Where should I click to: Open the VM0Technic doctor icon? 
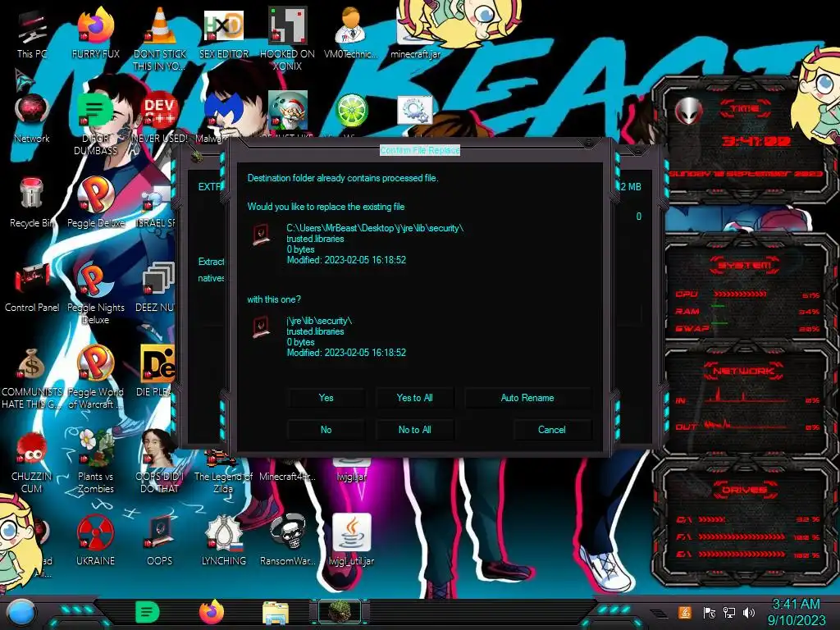pyautogui.click(x=351, y=32)
